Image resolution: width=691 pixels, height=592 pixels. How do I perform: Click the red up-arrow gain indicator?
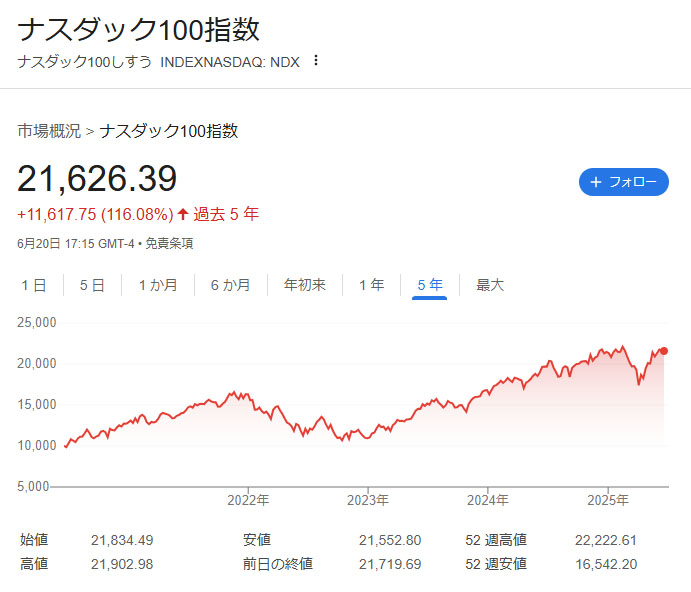pyautogui.click(x=183, y=214)
